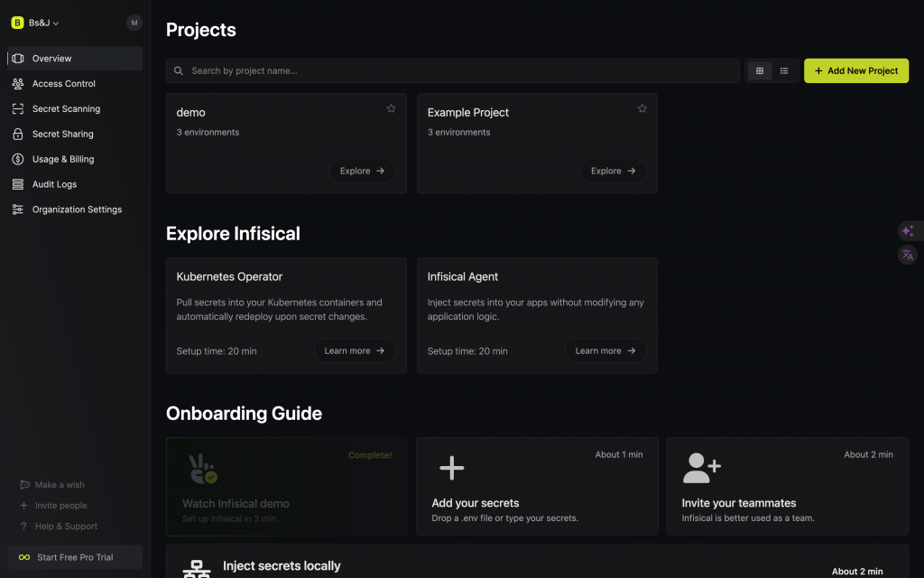Viewport: 924px width, 578px height.
Task: Open Usage & Billing page
Action: coord(75,159)
